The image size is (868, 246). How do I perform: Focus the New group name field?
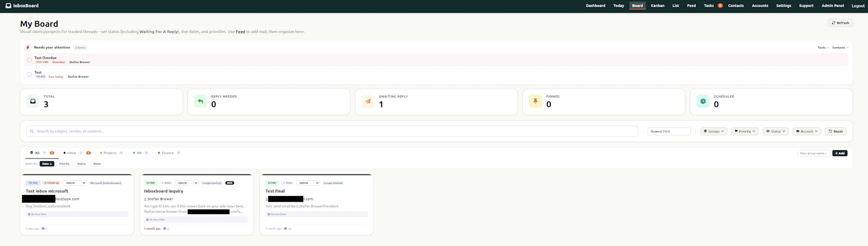[x=814, y=153]
